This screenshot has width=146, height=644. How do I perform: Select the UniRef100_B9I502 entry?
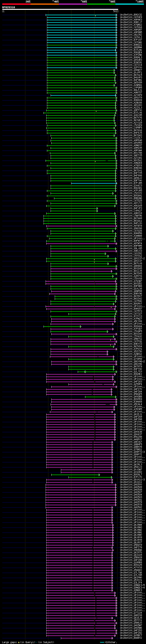[x=131, y=161]
